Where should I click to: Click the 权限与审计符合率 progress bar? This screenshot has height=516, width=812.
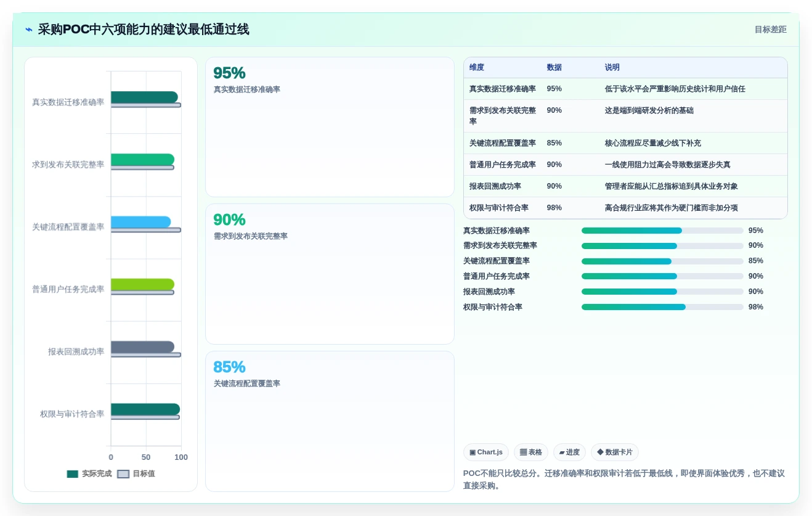click(x=662, y=307)
